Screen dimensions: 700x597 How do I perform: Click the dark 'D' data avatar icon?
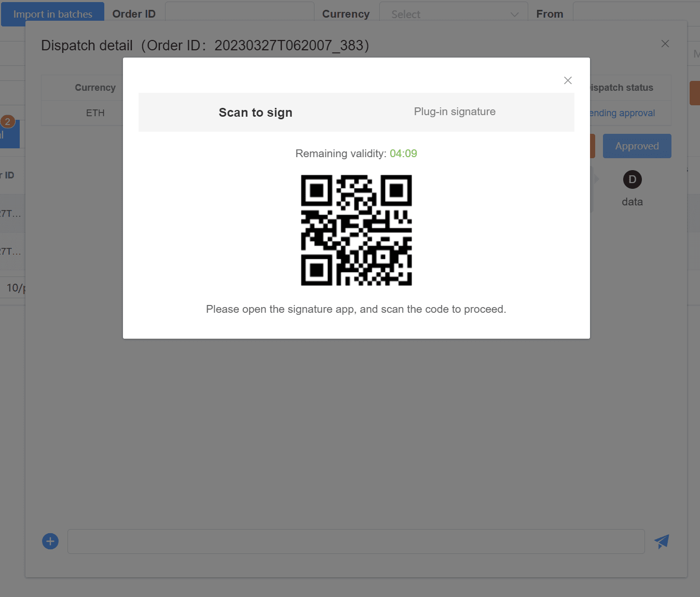pyautogui.click(x=632, y=179)
